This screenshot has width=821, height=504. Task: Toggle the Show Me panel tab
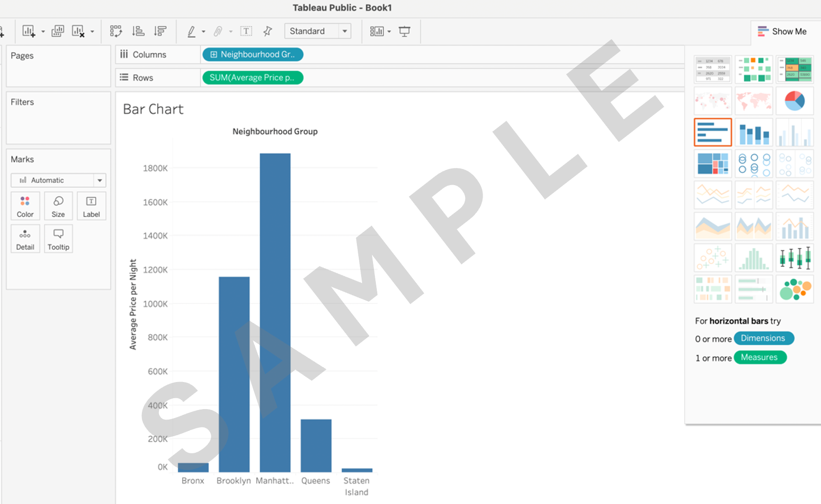[x=782, y=31]
